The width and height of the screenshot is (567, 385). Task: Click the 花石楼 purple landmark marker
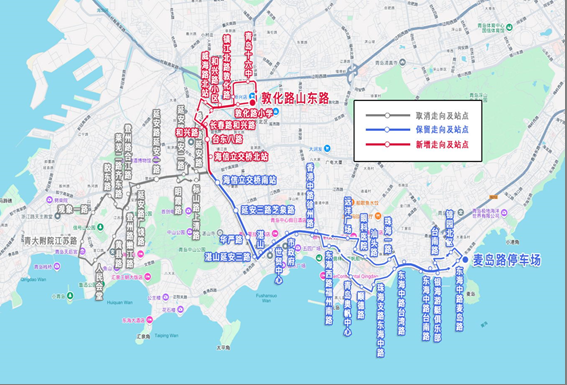coord(180,309)
